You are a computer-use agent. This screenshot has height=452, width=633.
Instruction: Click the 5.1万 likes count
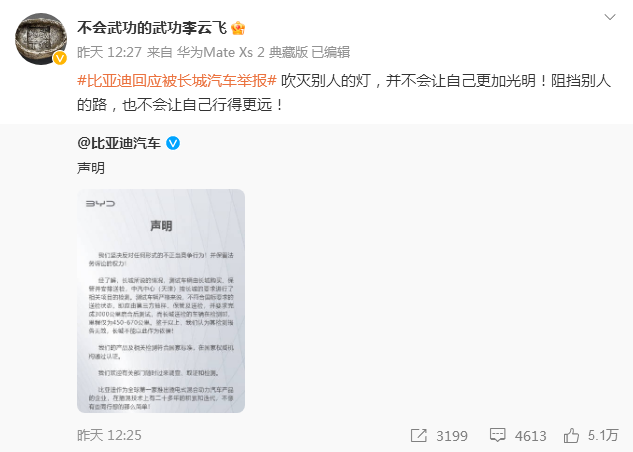click(x=603, y=435)
